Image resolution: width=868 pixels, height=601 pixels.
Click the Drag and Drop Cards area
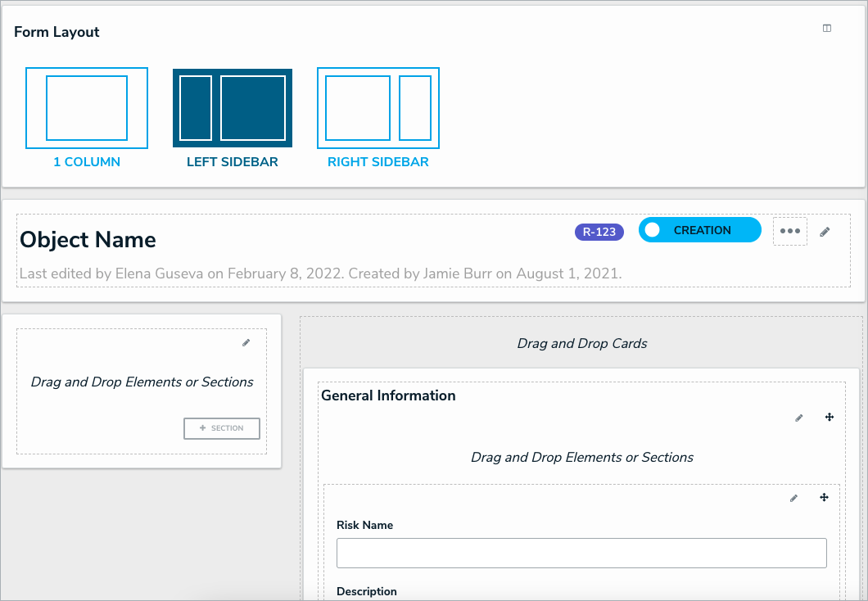[582, 344]
